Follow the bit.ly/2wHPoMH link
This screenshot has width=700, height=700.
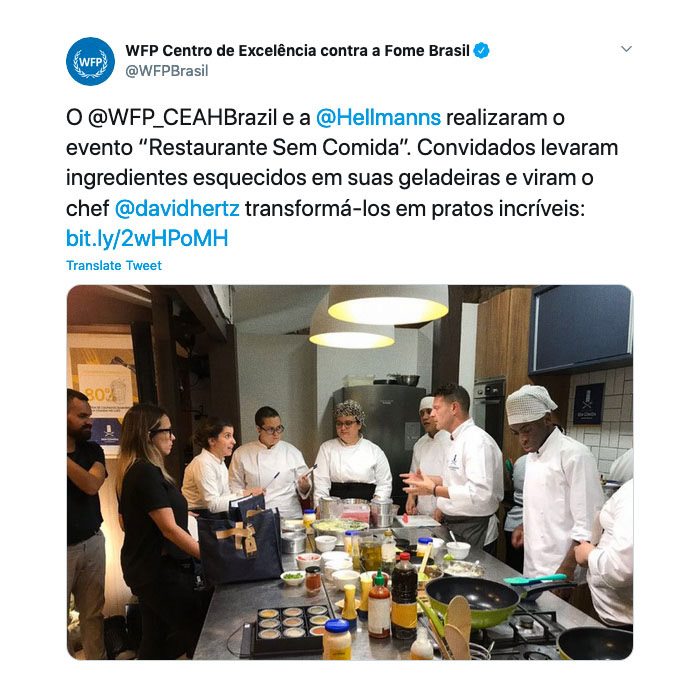147,238
